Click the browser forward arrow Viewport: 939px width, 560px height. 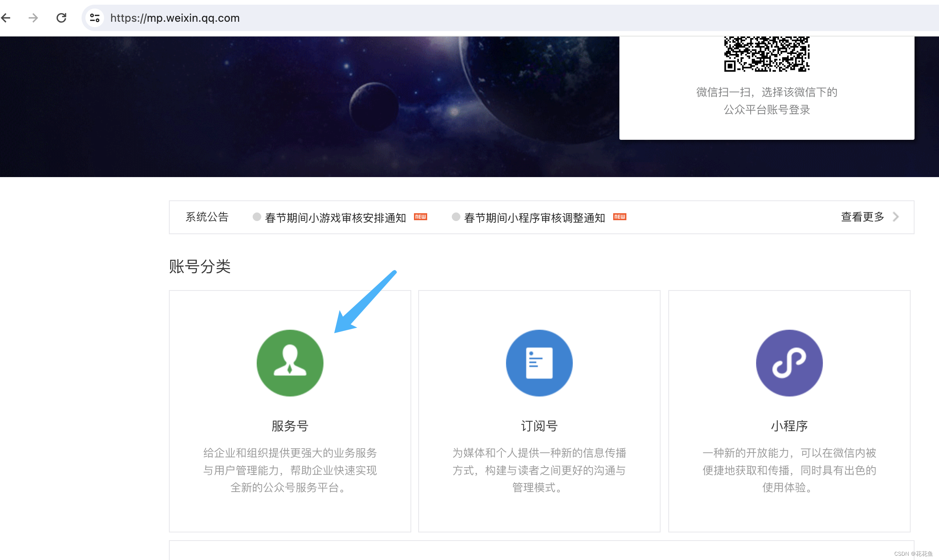point(33,18)
